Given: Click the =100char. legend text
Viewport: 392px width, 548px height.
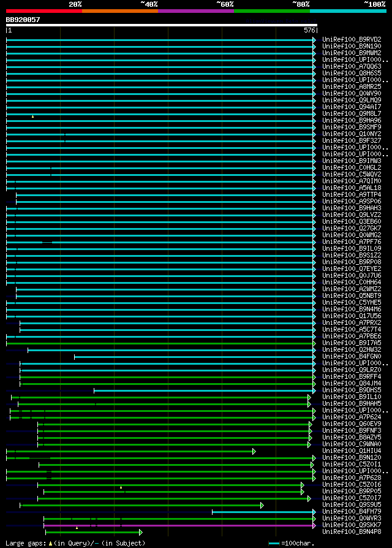Looking at the screenshot, I should coord(298,544).
